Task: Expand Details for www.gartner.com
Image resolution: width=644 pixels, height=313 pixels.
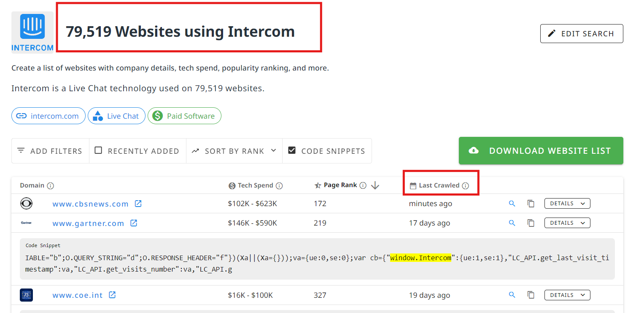Action: pos(567,223)
